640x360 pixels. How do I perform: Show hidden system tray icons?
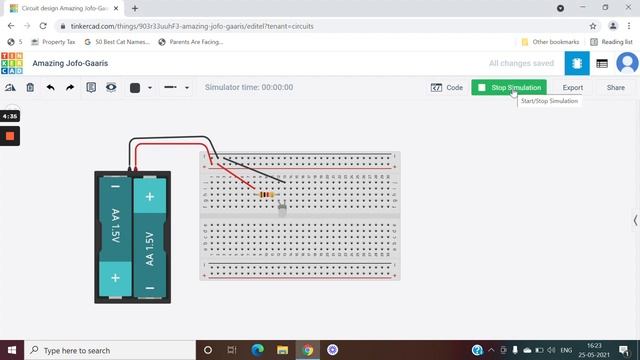tap(491, 350)
